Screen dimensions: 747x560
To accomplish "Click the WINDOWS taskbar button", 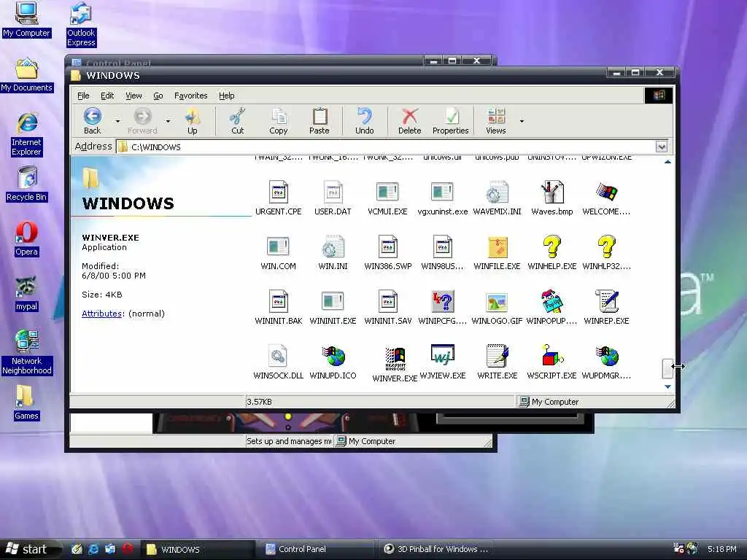I will pos(198,549).
